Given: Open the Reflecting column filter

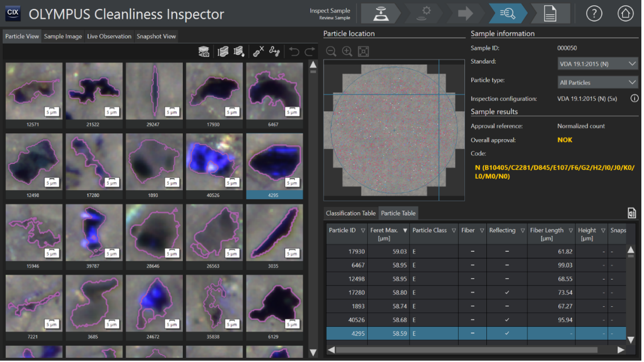Looking at the screenshot, I should coord(523,230).
